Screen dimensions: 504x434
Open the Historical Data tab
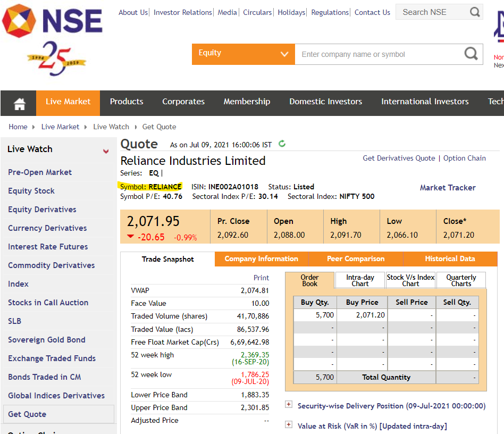(x=450, y=259)
